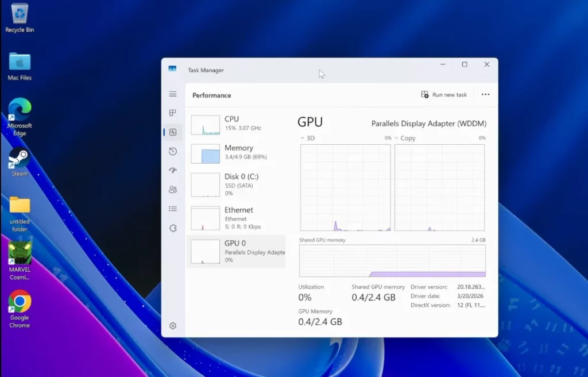
Task: Open the Processes page icon in sidebar
Action: click(x=173, y=113)
